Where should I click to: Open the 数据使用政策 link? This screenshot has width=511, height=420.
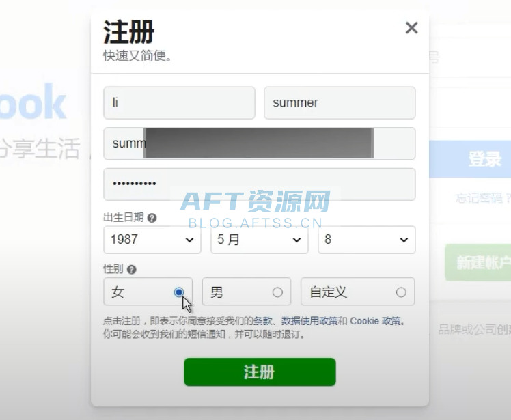[309, 321]
